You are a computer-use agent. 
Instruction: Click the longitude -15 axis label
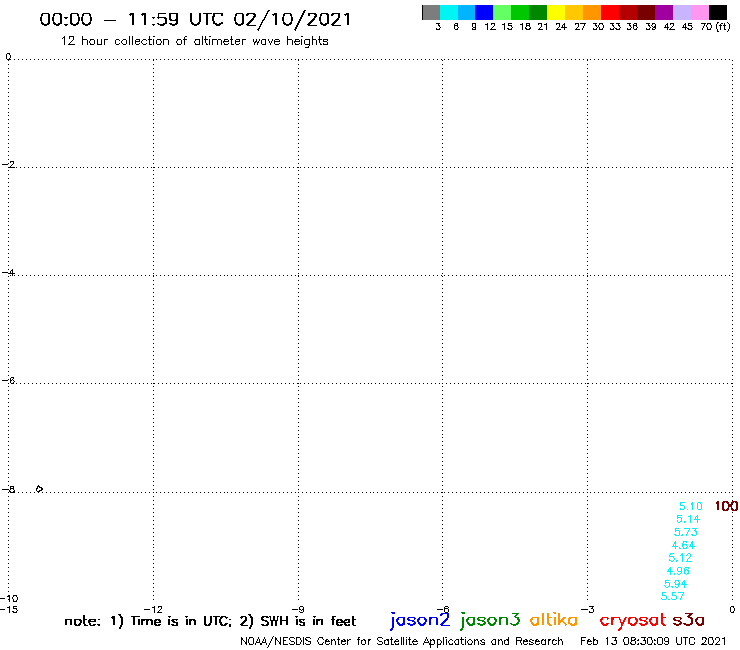[9, 609]
